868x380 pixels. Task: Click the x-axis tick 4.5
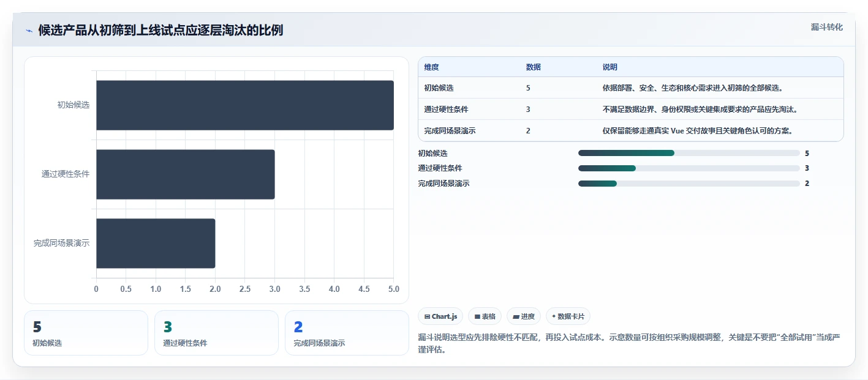[364, 289]
